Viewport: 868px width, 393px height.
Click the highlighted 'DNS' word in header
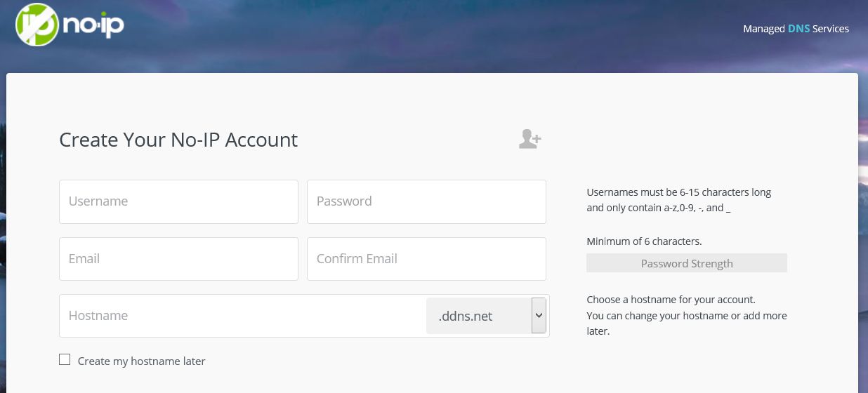[798, 29]
